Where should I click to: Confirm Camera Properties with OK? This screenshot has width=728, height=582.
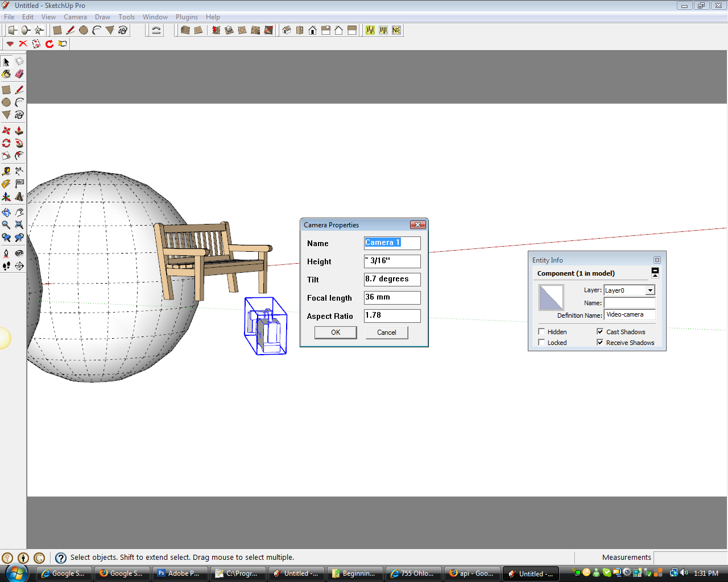pos(336,332)
